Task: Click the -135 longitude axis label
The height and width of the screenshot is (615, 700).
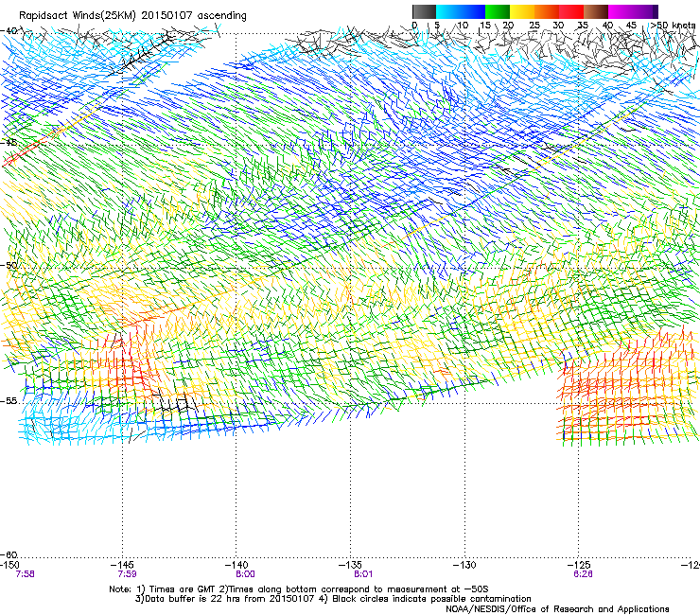Action: click(350, 565)
